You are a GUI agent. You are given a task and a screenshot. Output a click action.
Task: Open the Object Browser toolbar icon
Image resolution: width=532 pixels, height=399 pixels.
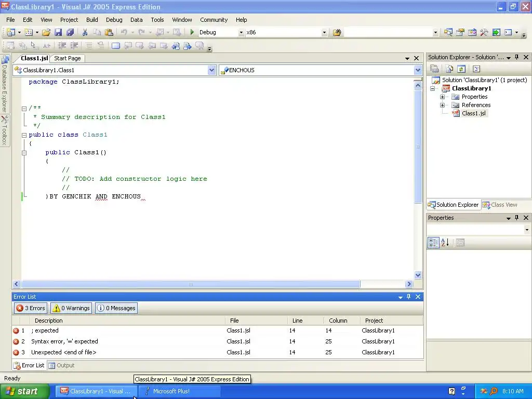[x=472, y=32]
